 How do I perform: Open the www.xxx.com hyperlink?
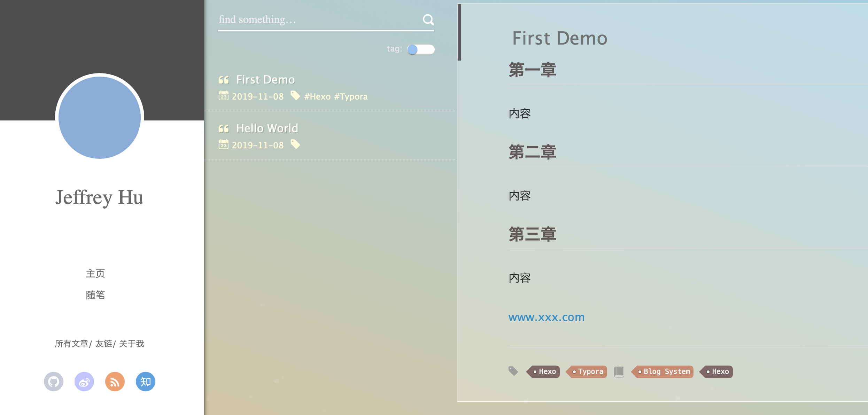coord(546,317)
